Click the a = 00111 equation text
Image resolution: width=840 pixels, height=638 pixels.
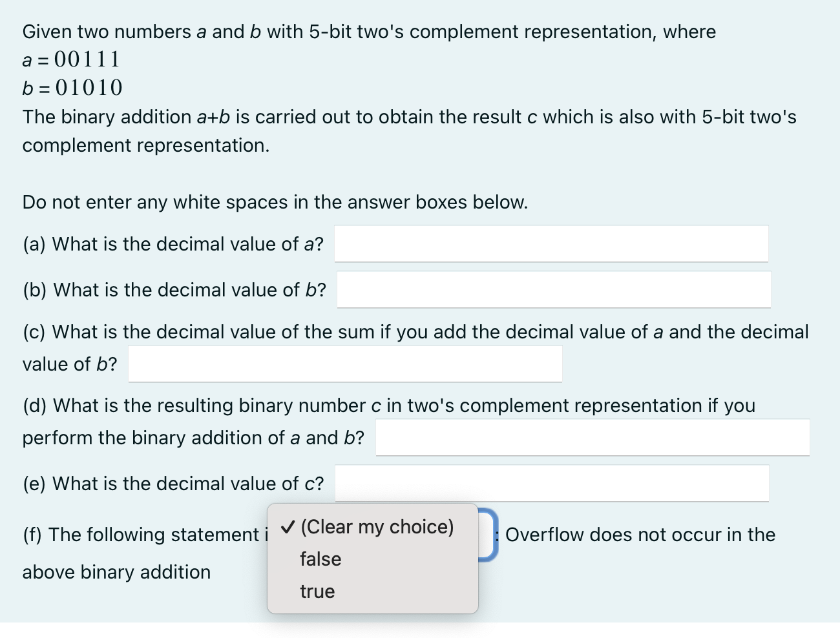point(71,59)
